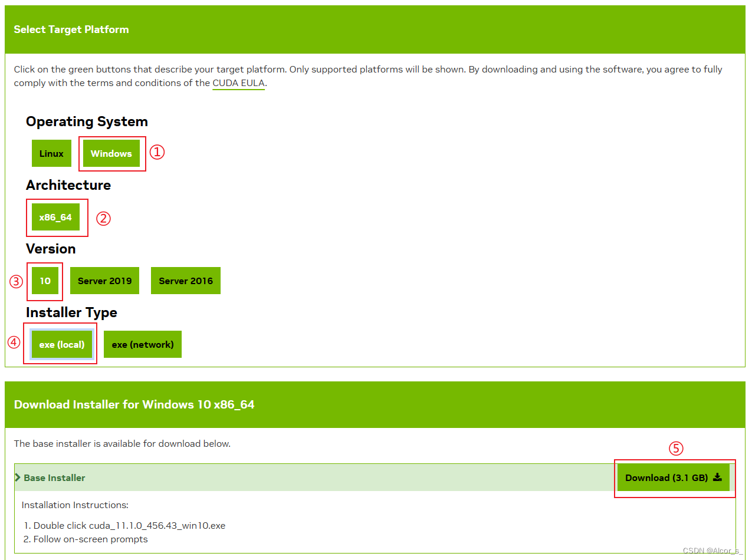752x560 pixels.
Task: Click the Select Target Platform header
Action: point(71,29)
